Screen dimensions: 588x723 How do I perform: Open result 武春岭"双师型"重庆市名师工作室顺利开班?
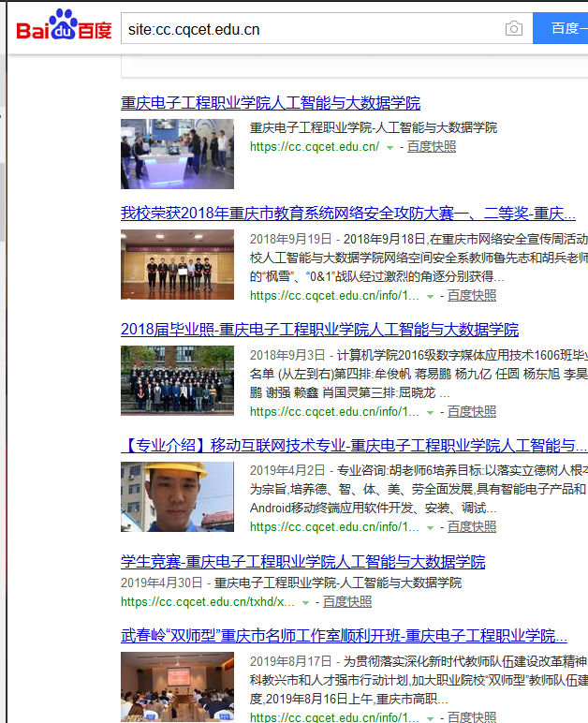click(344, 635)
